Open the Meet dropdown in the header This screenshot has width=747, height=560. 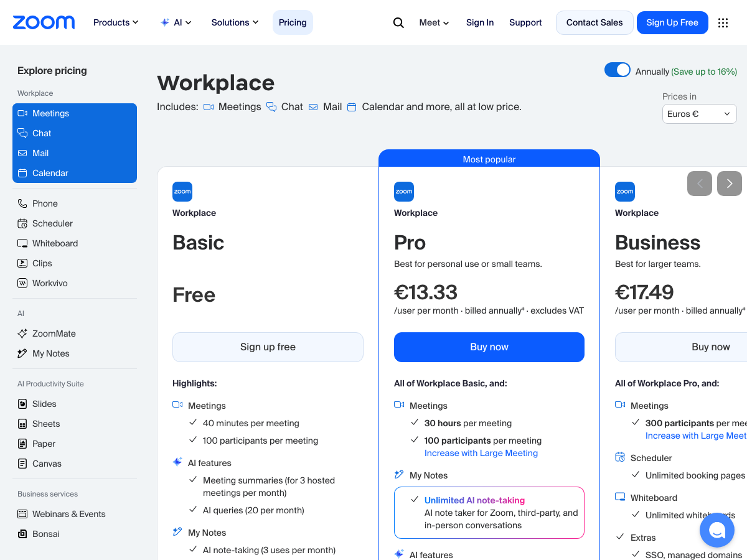(x=434, y=22)
